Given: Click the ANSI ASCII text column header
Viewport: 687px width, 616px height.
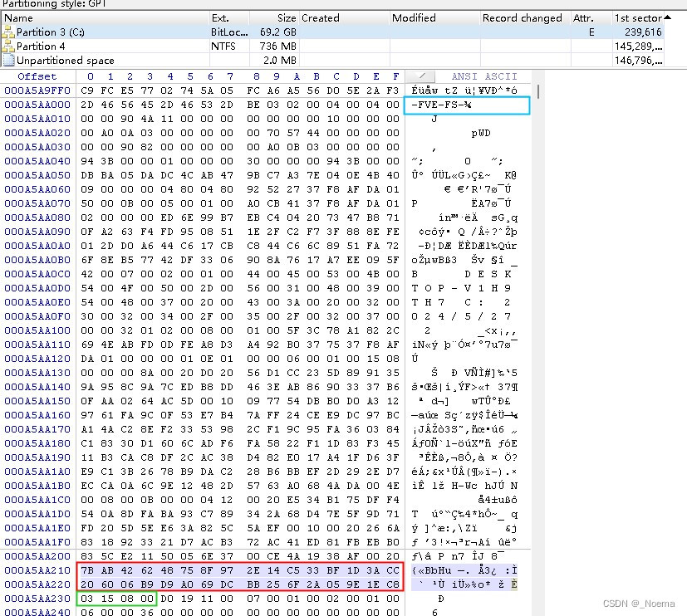Looking at the screenshot, I should (484, 76).
